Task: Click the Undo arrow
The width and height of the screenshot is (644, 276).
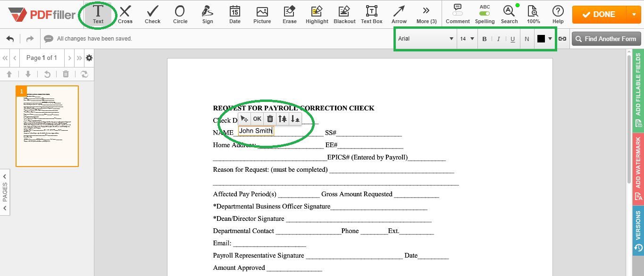Action: tap(10, 39)
